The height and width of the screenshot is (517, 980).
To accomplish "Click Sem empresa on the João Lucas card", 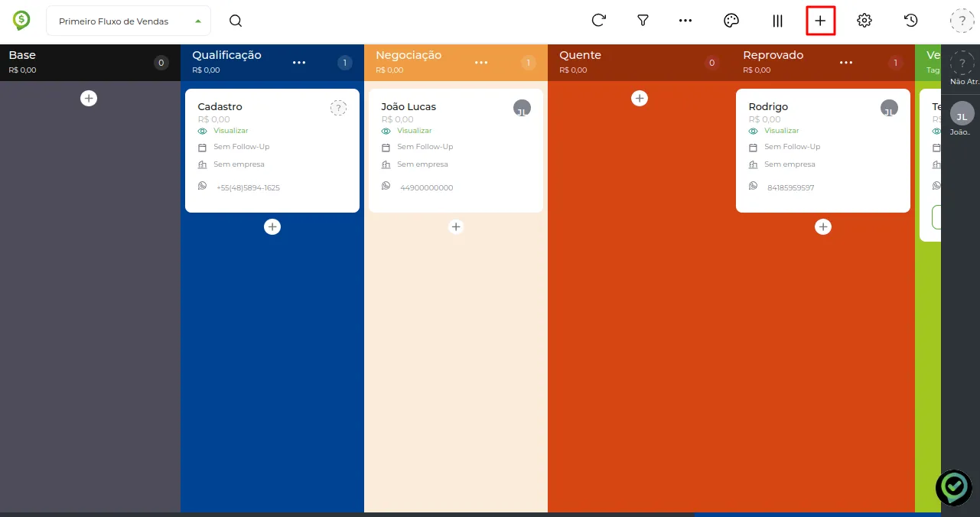I will click(x=422, y=164).
